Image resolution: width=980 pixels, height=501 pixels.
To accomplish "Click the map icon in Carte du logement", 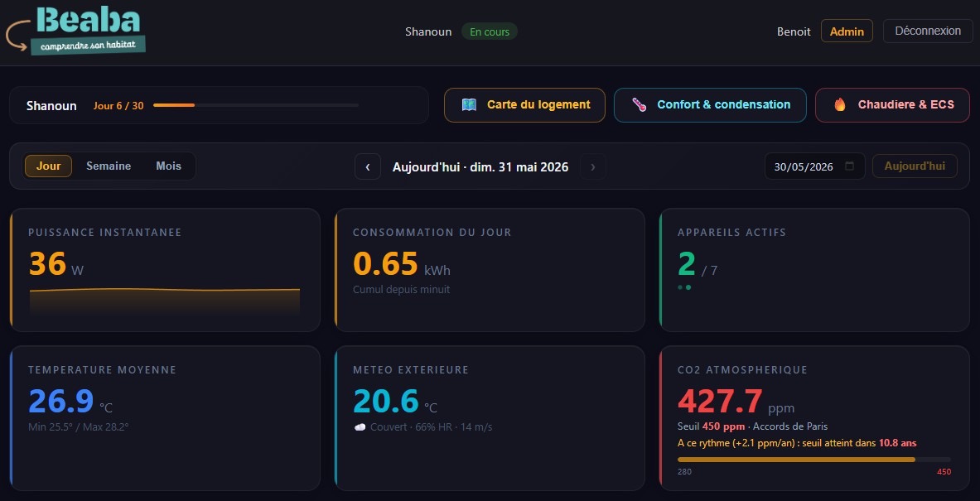I will tap(470, 105).
